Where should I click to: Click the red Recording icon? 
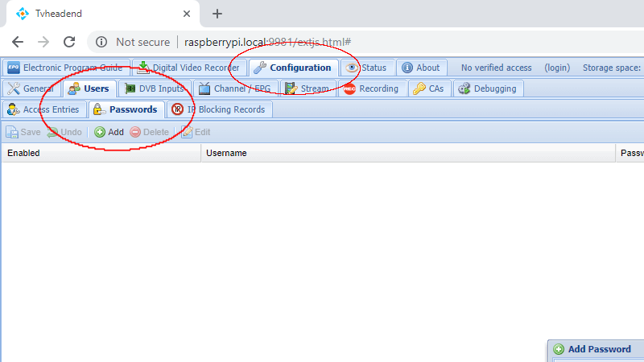349,88
